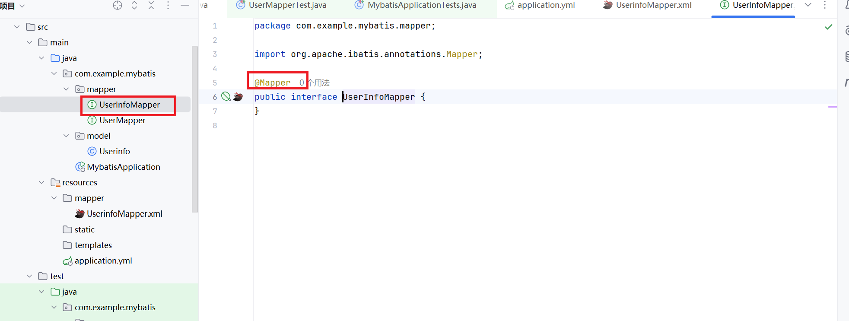Click the expand/collapse all arrows icon
This screenshot has height=321, width=868.
134,6
